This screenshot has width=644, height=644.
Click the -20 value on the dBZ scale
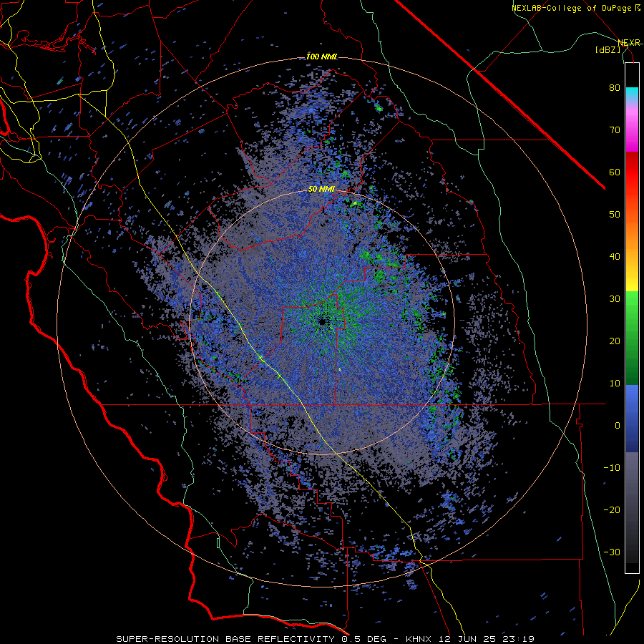612,510
